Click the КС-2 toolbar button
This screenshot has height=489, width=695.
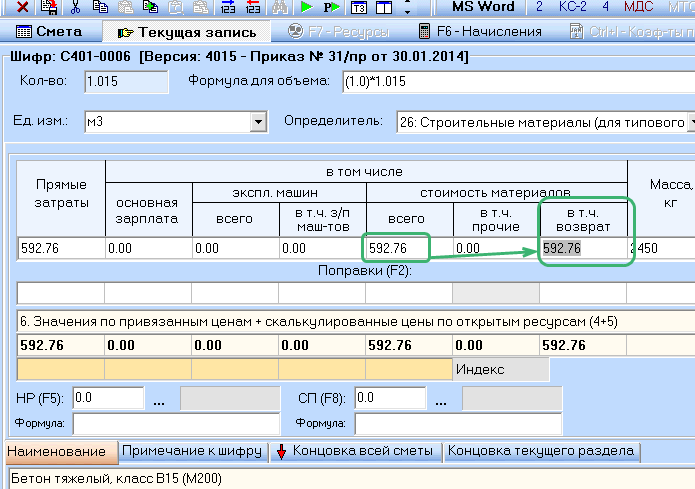coord(573,7)
